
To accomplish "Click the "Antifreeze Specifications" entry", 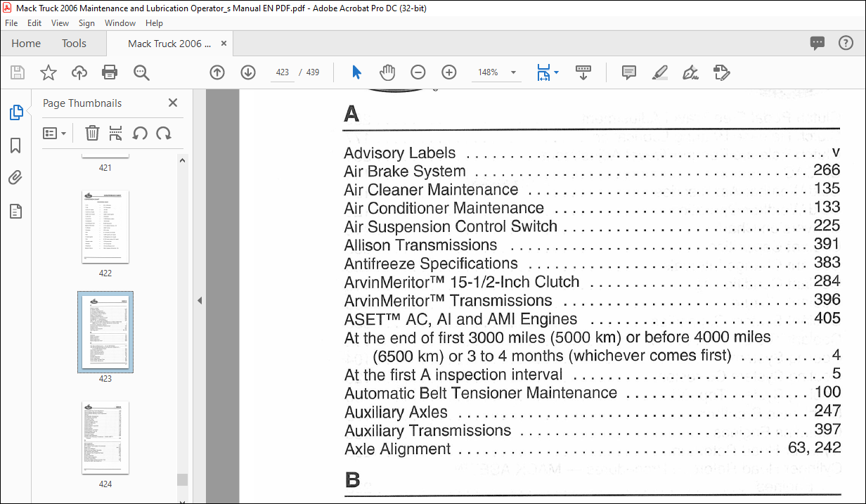I will pyautogui.click(x=431, y=264).
